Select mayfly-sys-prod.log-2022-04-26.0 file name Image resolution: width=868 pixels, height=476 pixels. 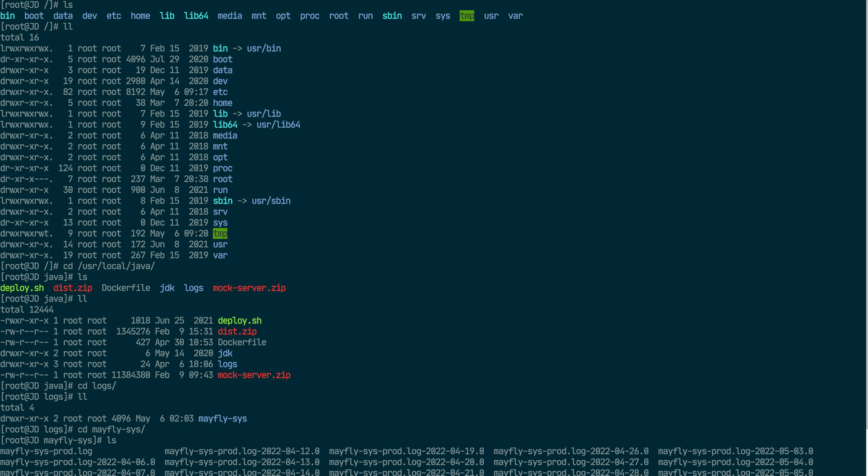tap(571, 451)
